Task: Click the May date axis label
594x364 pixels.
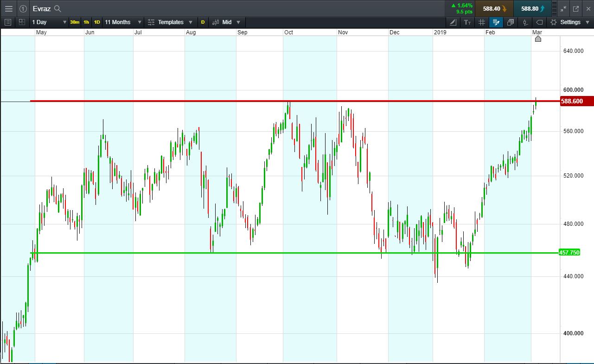Action: tap(41, 32)
